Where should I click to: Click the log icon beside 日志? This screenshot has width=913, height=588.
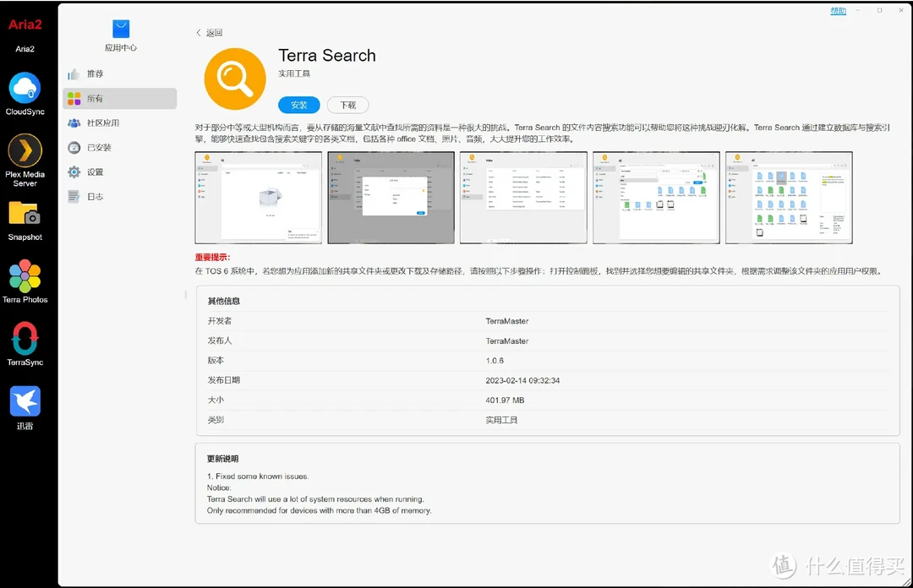74,197
